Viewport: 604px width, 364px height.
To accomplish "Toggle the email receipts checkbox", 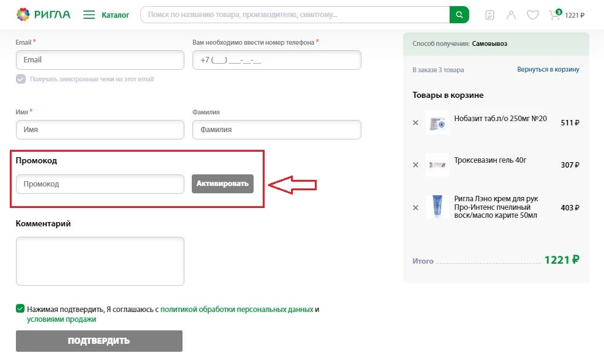I will tap(21, 79).
